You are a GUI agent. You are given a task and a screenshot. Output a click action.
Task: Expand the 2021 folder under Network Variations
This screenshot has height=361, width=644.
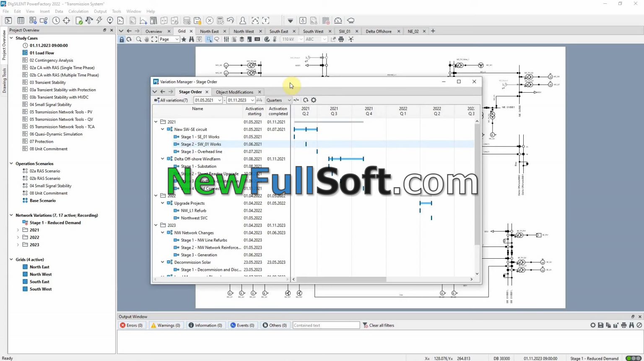[18, 230]
